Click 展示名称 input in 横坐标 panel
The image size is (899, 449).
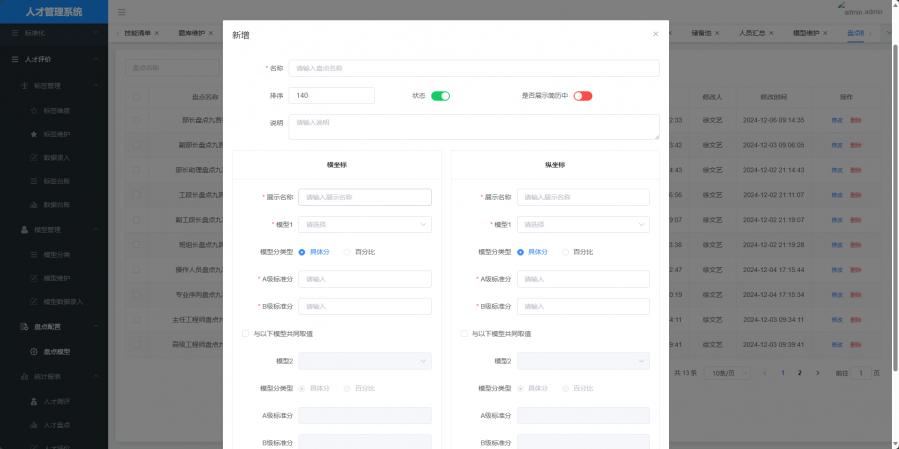pyautogui.click(x=365, y=197)
